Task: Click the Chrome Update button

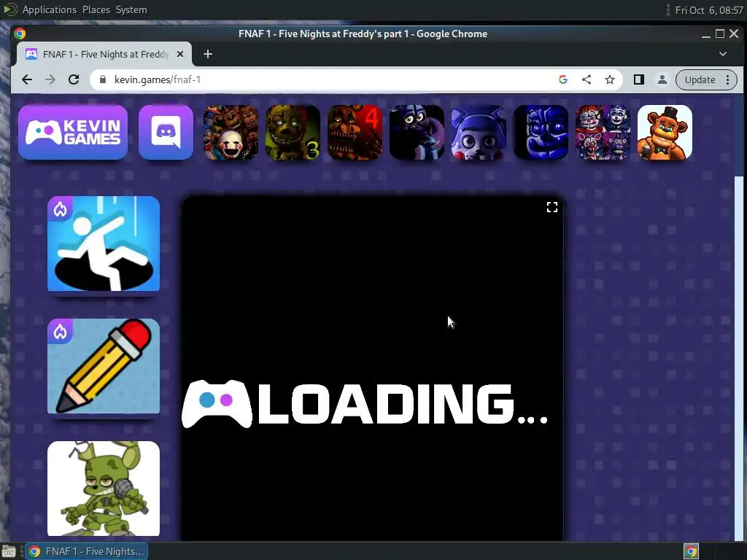Action: click(x=700, y=79)
